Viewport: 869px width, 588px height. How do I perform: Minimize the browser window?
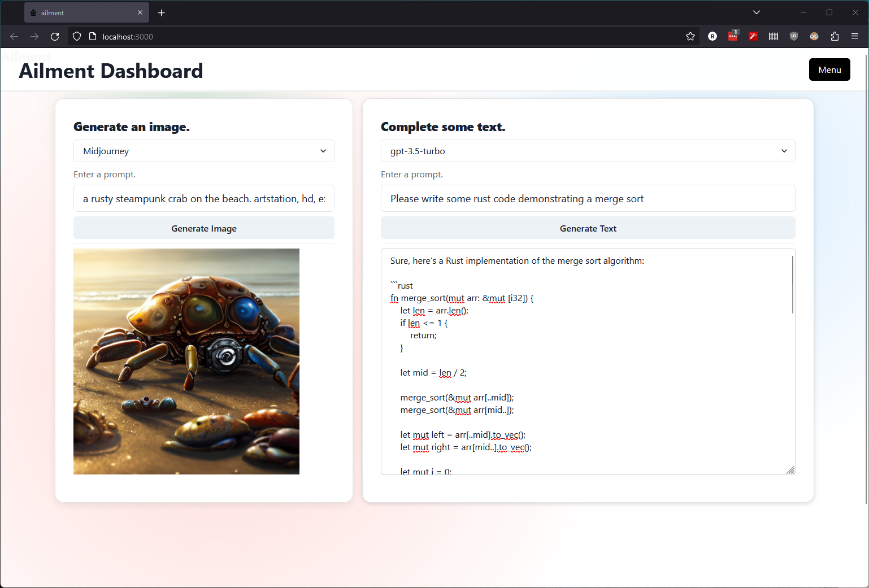[x=803, y=12]
